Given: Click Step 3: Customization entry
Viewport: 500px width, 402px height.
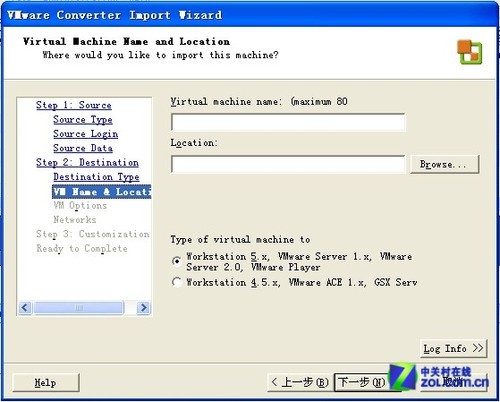Looking at the screenshot, I should pyautogui.click(x=93, y=234).
